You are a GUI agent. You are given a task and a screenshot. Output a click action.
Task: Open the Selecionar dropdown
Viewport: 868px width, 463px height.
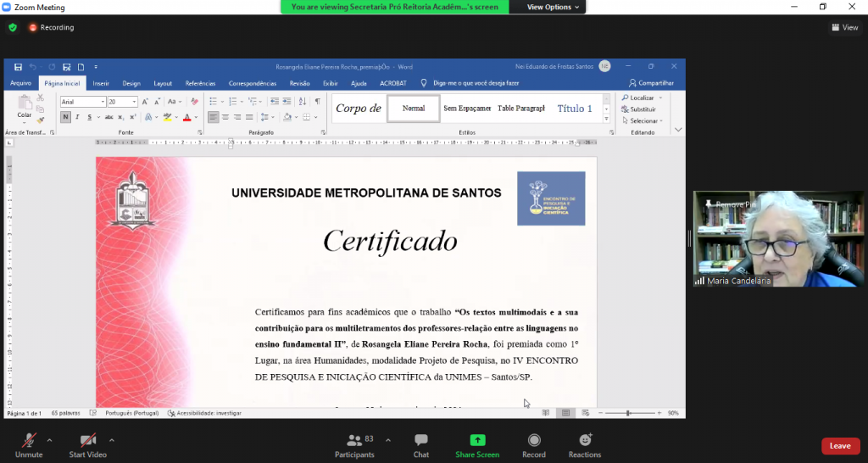point(643,120)
